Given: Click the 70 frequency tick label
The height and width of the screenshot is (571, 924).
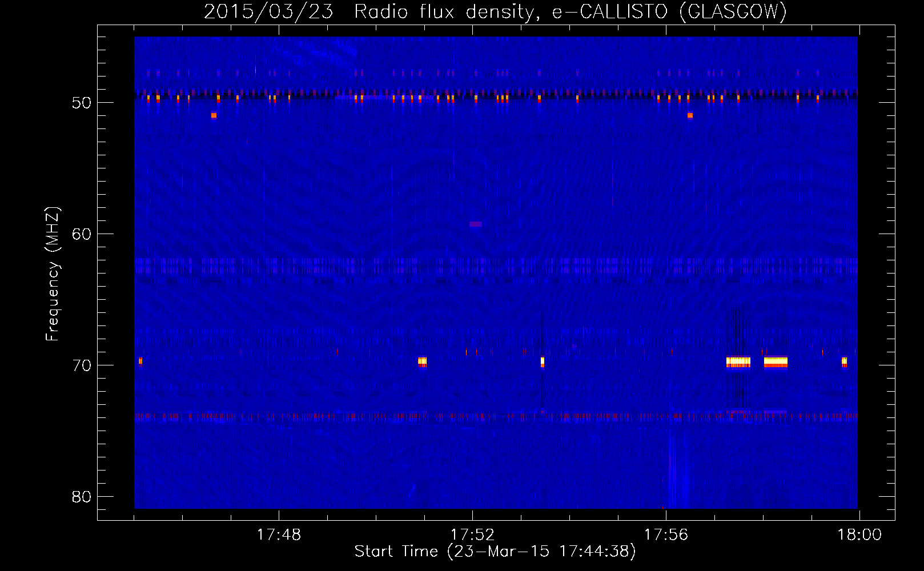Looking at the screenshot, I should 82,365.
